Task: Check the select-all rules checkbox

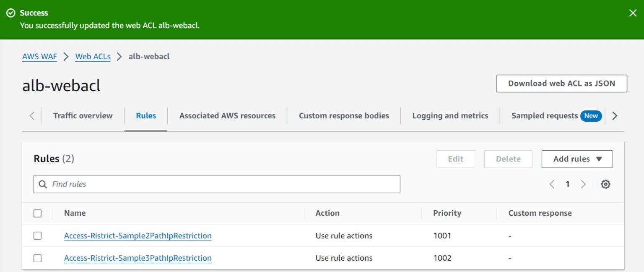Action: [37, 213]
